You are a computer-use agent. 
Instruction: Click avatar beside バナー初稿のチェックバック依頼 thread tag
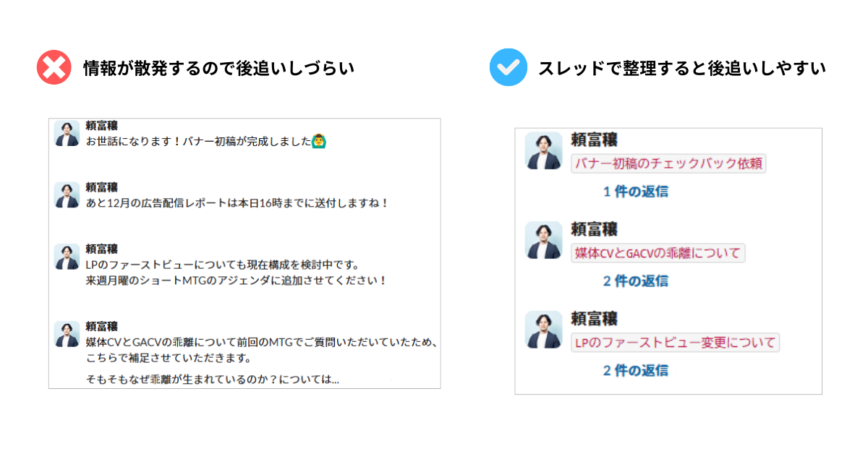(543, 151)
